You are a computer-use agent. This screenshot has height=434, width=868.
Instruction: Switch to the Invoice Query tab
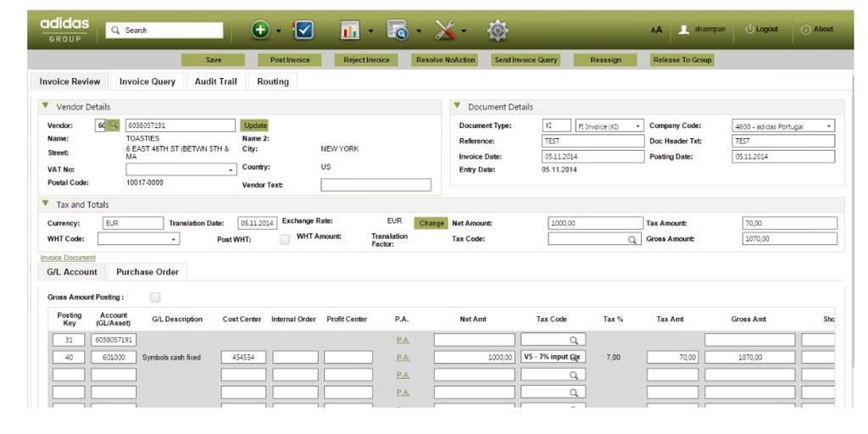click(147, 81)
